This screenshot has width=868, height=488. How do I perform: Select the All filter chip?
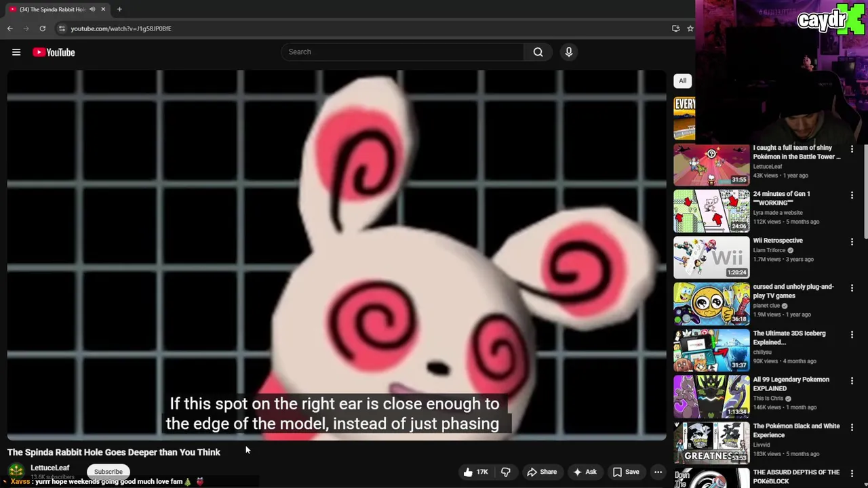pyautogui.click(x=683, y=81)
